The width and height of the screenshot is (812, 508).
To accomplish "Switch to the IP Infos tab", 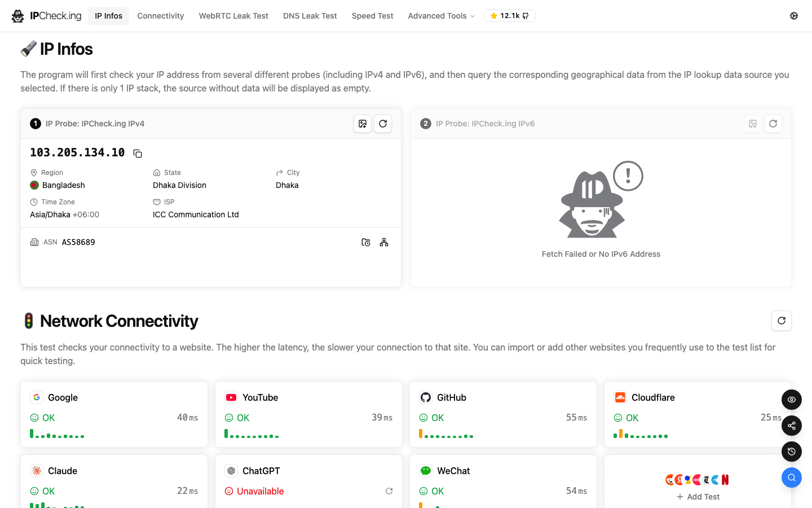I will click(109, 16).
